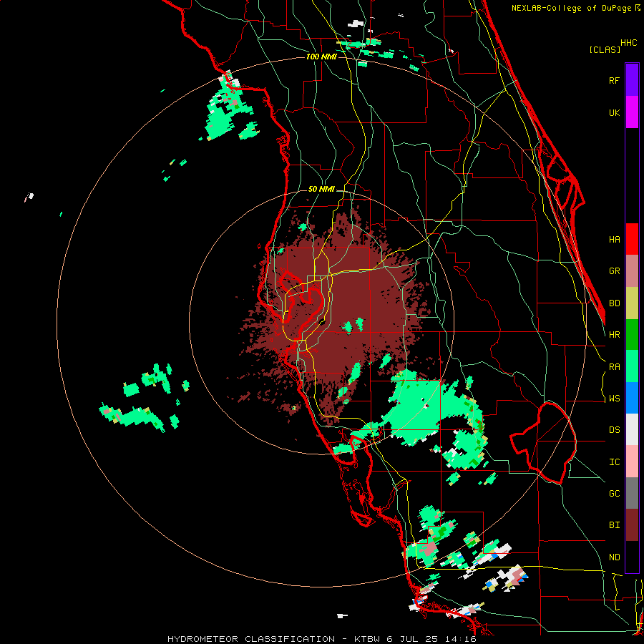The height and width of the screenshot is (644, 644).
Task: Click the WS blue legend swatch
Action: [632, 398]
